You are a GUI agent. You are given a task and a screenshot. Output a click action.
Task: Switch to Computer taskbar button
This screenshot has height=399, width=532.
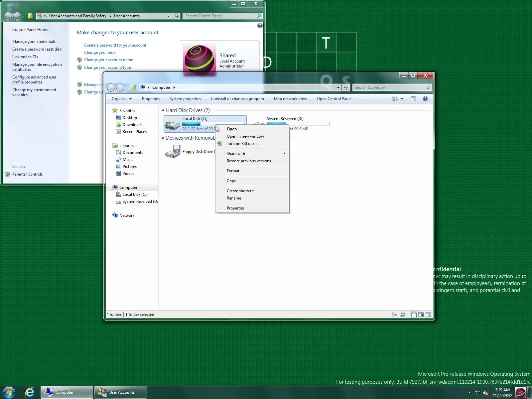click(x=67, y=392)
